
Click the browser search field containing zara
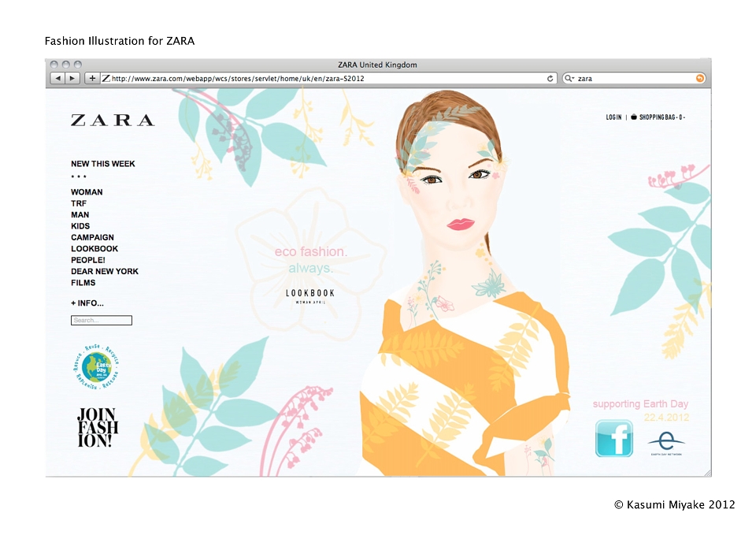pyautogui.click(x=634, y=78)
